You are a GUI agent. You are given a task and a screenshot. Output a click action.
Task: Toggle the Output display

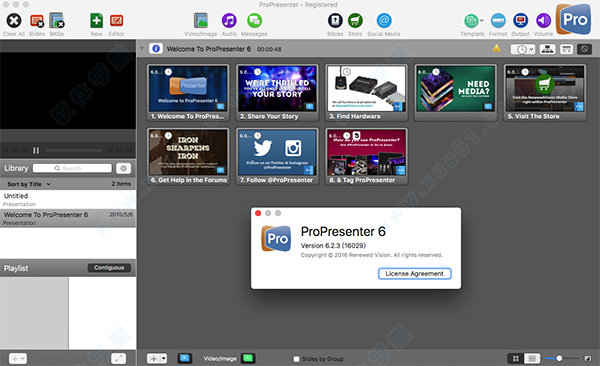[x=520, y=21]
